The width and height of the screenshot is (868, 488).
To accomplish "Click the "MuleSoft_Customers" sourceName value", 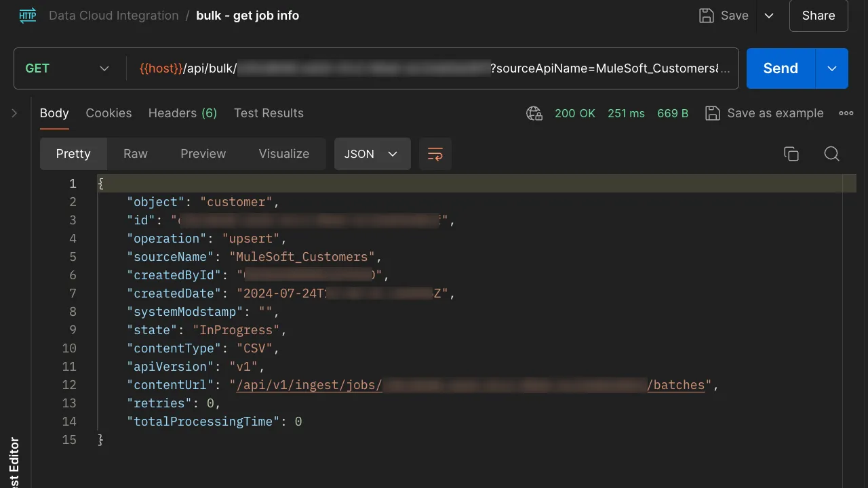I will [302, 257].
